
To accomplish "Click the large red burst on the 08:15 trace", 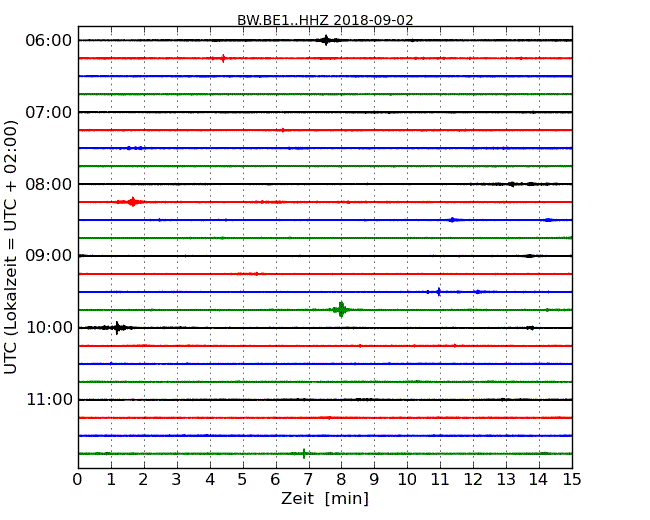I will 132,202.
